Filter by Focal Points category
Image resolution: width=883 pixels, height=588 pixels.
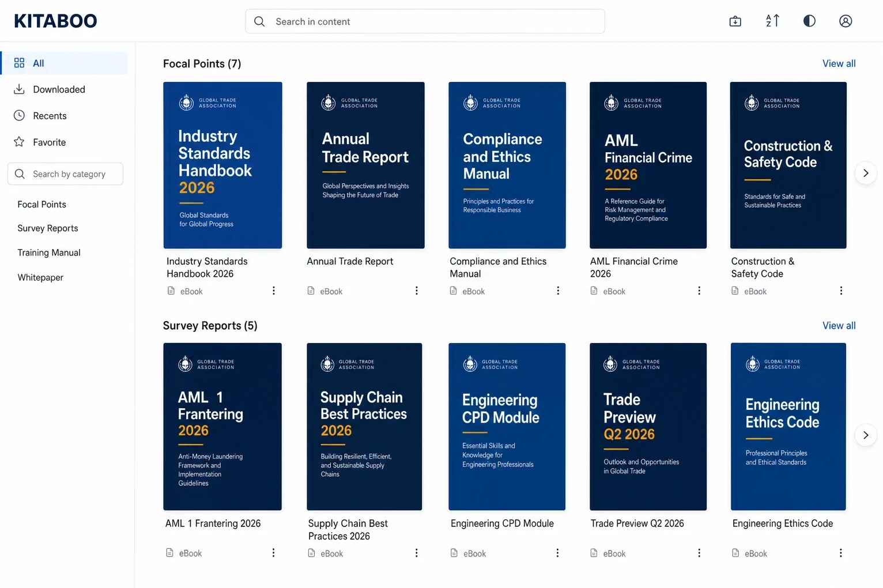click(x=42, y=204)
